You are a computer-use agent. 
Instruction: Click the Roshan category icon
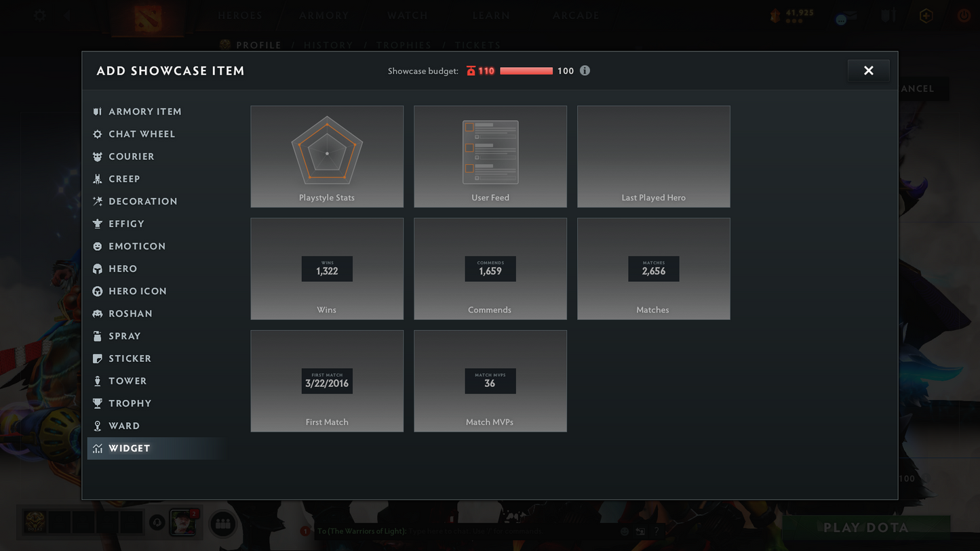click(x=98, y=314)
